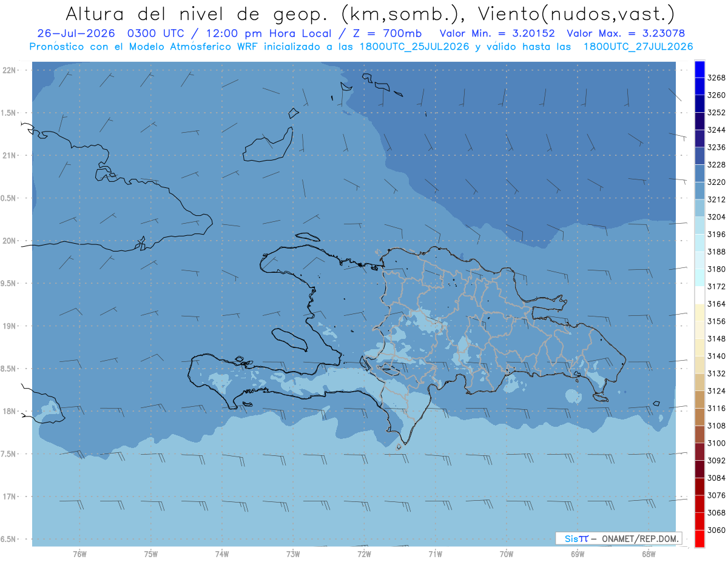Click the 3260 legend value
This screenshot has width=728, height=562.
point(716,95)
